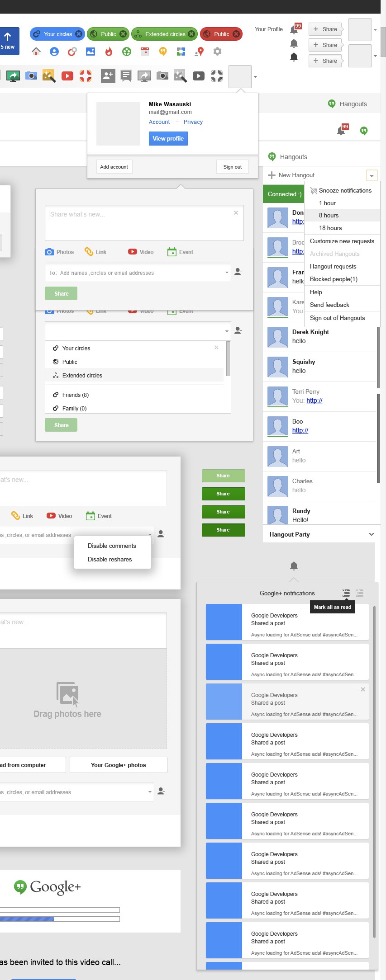Dismiss the hovered Google Developers notification
Screen dimensions: 386x980
coord(363,689)
